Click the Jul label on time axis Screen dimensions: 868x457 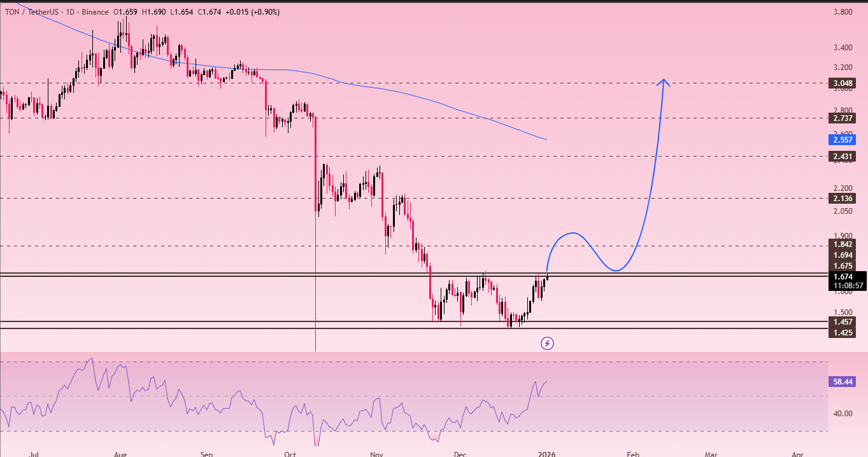pyautogui.click(x=34, y=454)
